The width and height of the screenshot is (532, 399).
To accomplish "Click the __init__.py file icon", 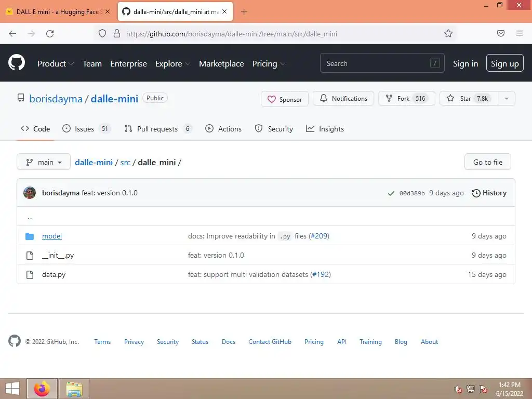I will tap(30, 256).
